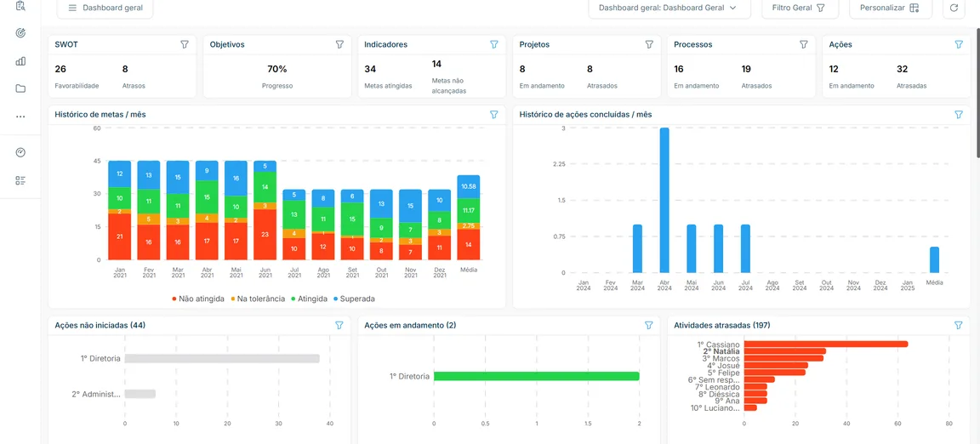Screen dimensions: 980x444
Task: Click the 70% Progresso value
Action: click(276, 69)
